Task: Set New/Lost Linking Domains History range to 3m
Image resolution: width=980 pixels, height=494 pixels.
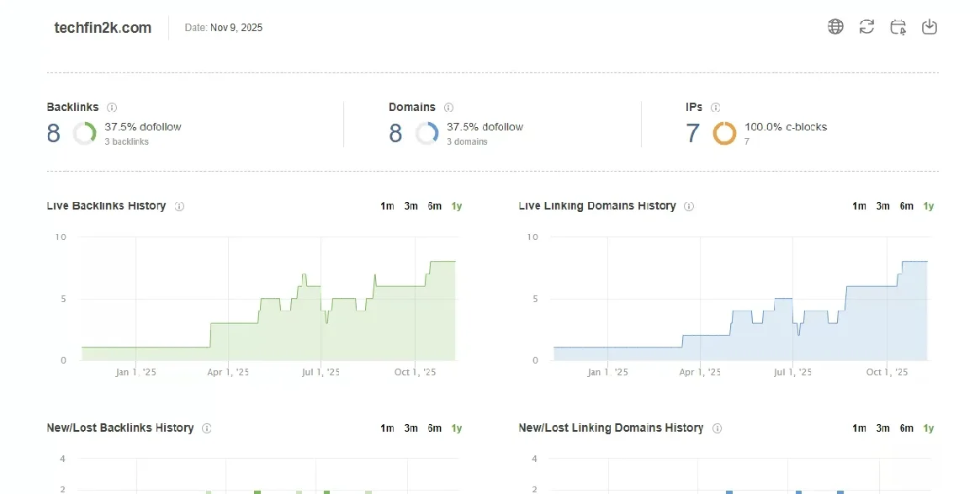Action: 882,428
